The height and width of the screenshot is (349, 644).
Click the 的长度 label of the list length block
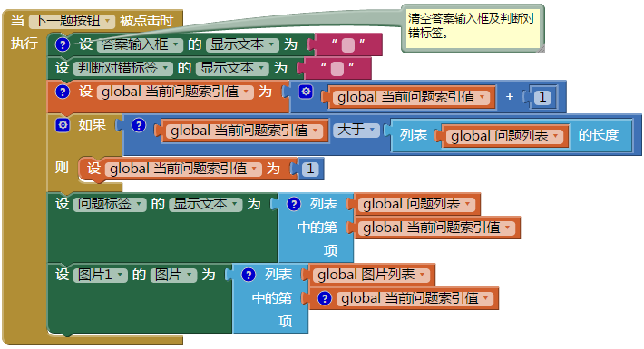[599, 135]
